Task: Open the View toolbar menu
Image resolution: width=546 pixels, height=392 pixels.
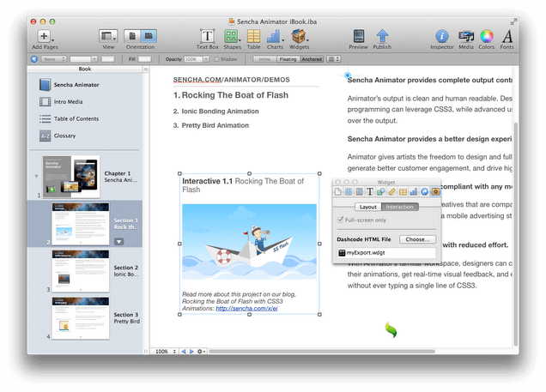Action: (x=108, y=36)
